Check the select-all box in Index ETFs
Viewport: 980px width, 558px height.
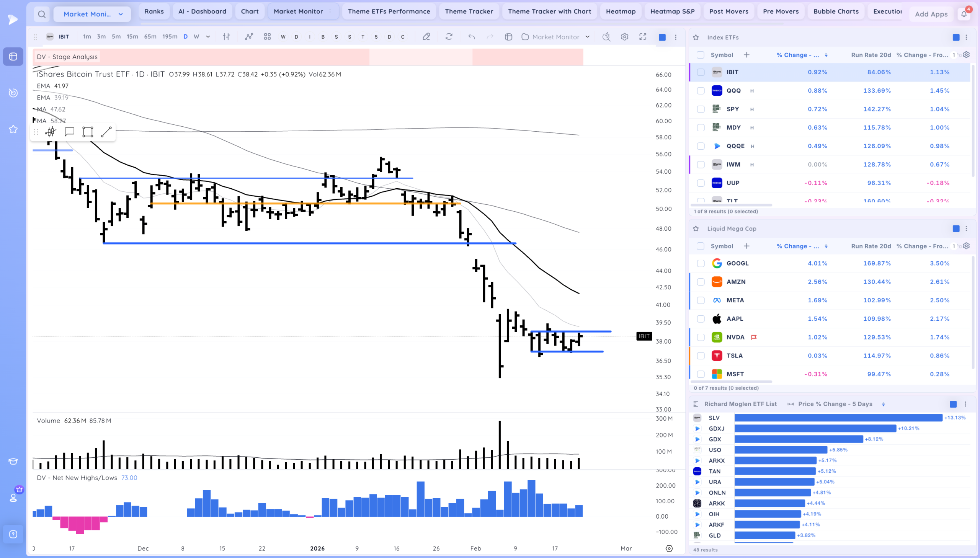point(701,55)
